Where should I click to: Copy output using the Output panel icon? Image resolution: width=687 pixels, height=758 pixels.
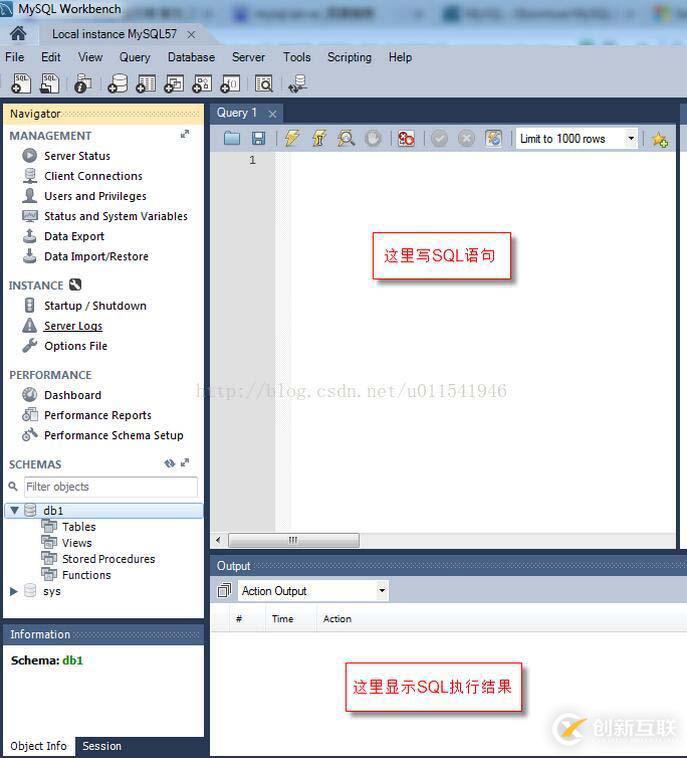click(x=224, y=591)
